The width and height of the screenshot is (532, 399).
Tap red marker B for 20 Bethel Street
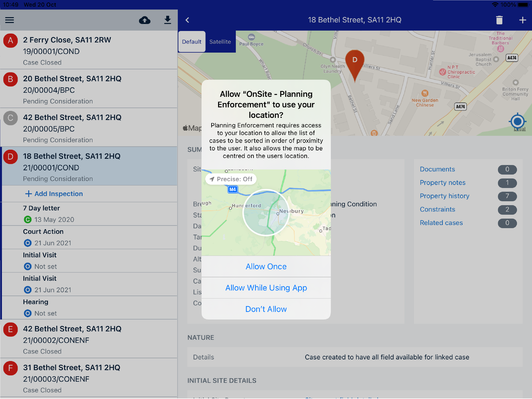pos(10,79)
